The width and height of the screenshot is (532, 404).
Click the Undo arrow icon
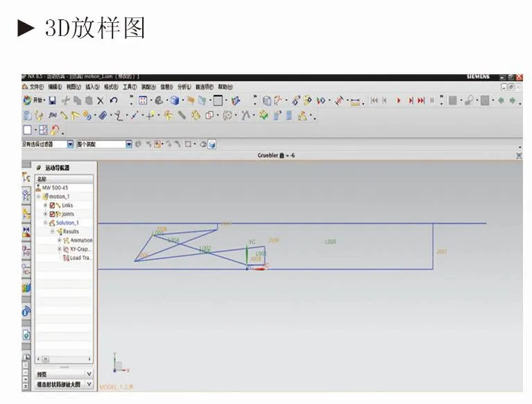coord(114,100)
